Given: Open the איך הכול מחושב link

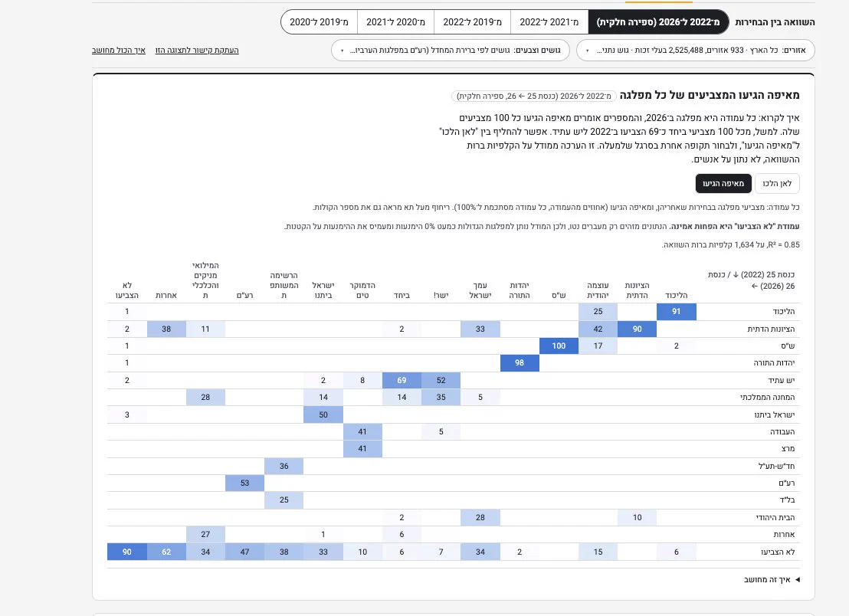Looking at the screenshot, I should click(x=119, y=51).
